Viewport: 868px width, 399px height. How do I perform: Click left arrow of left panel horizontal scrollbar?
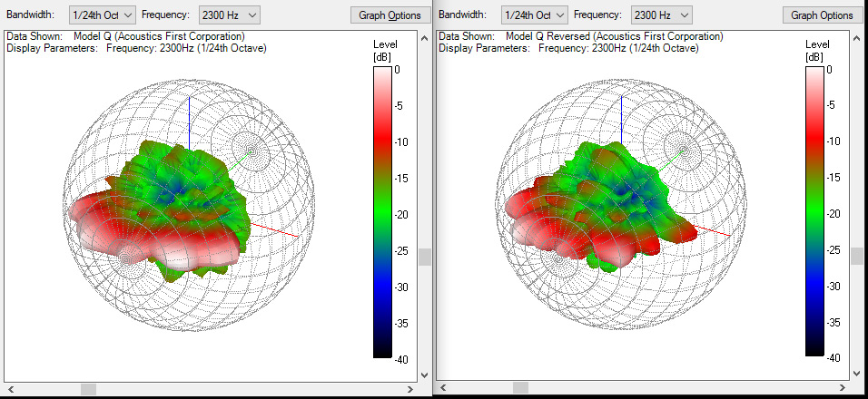[11, 389]
